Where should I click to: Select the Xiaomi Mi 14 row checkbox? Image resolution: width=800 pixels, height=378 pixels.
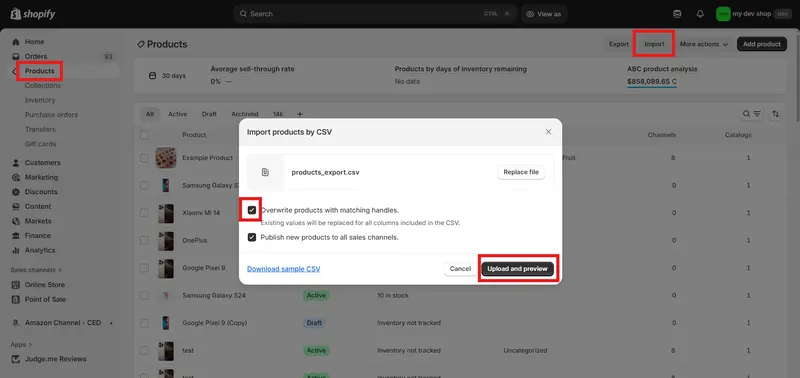[144, 213]
